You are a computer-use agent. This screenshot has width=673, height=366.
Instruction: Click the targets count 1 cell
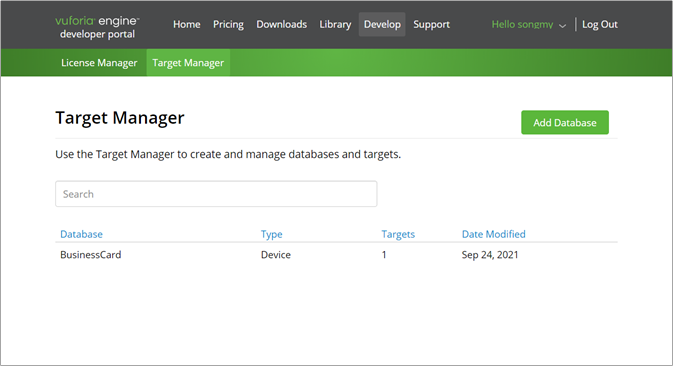tap(384, 254)
